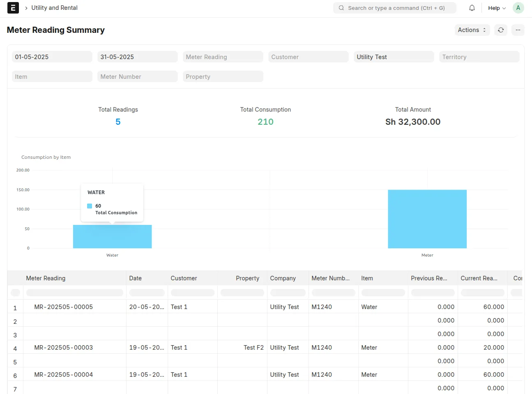Edit the to date 31-05-2025 field
The image size is (532, 394).
point(138,57)
